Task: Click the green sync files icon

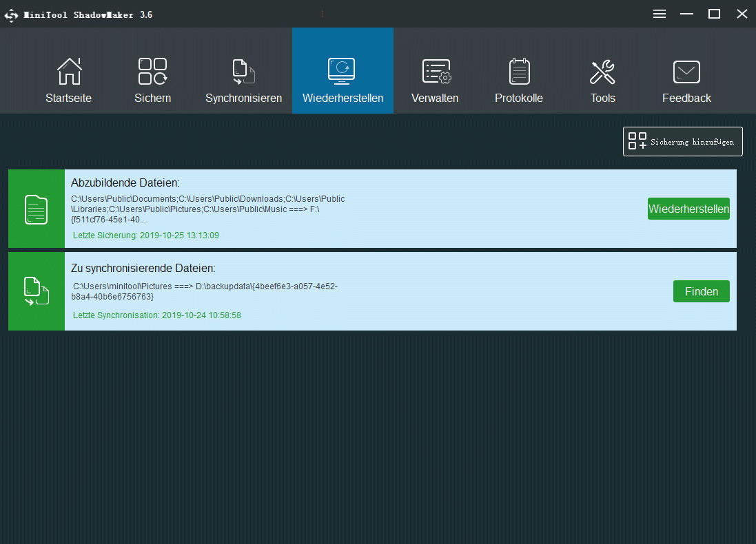Action: click(x=37, y=291)
